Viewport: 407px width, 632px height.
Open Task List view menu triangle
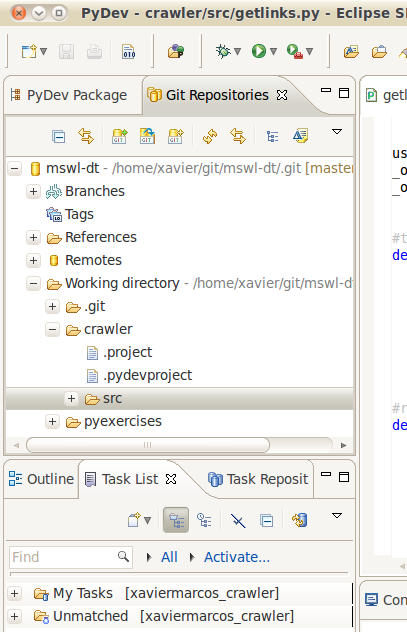337,516
